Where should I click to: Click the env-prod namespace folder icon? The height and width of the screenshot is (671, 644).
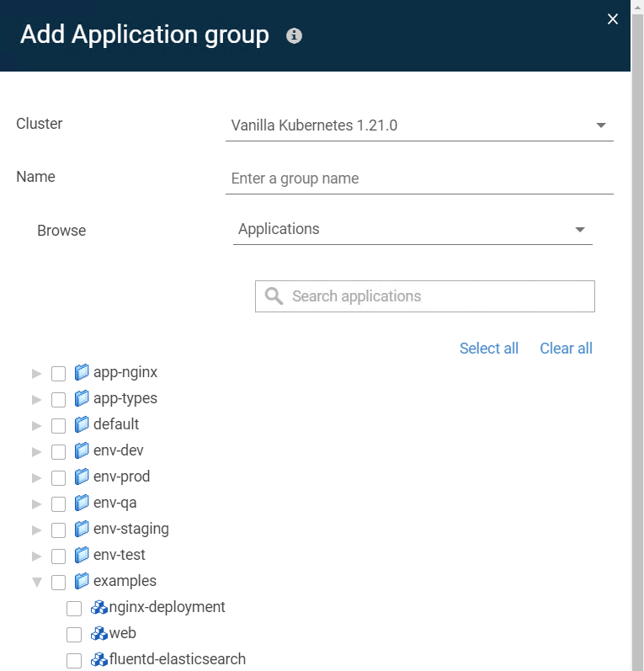[82, 477]
